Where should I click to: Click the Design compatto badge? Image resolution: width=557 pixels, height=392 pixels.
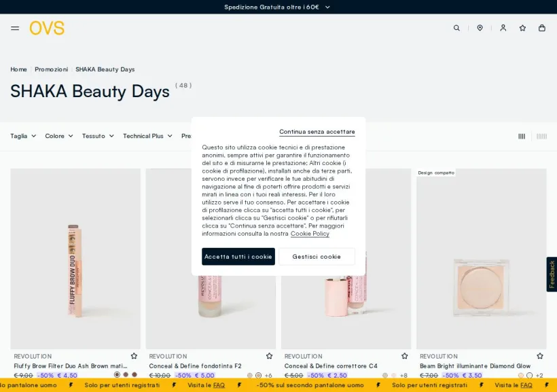pos(436,173)
